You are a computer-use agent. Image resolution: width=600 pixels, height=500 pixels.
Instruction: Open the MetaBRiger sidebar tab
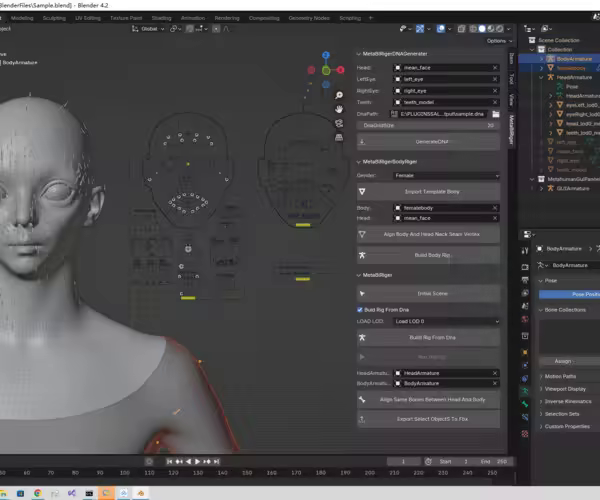pos(511,130)
